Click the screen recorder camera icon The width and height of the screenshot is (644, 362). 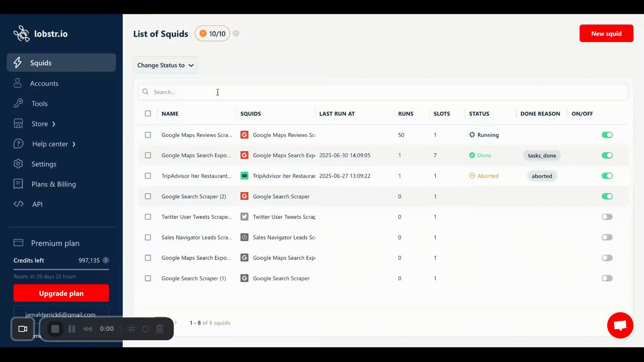[x=23, y=329]
